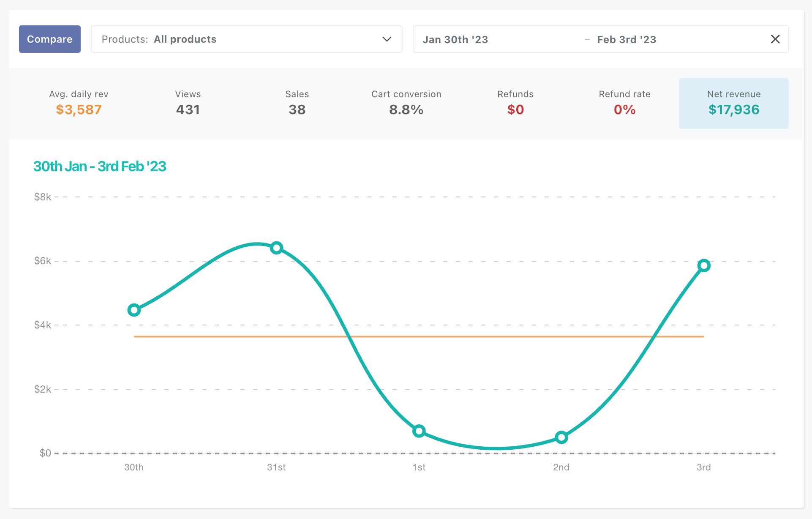812x519 pixels.
Task: Select the Cart conversion metric
Action: 406,103
